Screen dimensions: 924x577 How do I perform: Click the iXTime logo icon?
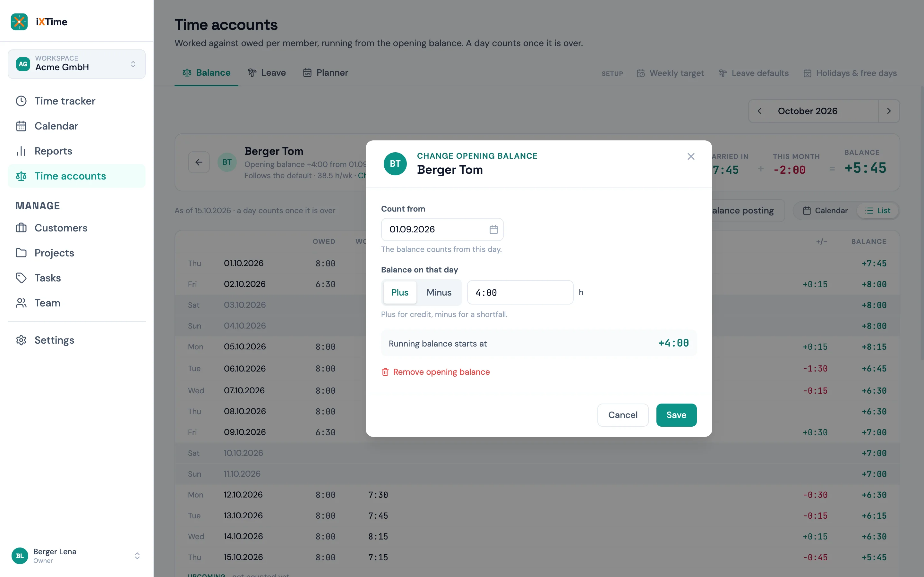pos(19,22)
